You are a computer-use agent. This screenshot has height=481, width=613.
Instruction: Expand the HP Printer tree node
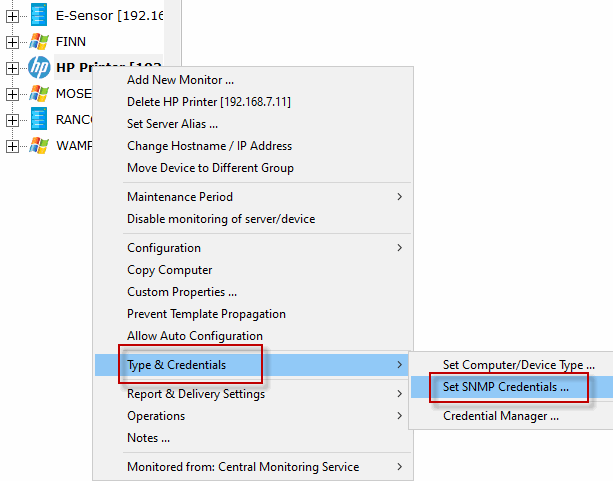pos(12,68)
